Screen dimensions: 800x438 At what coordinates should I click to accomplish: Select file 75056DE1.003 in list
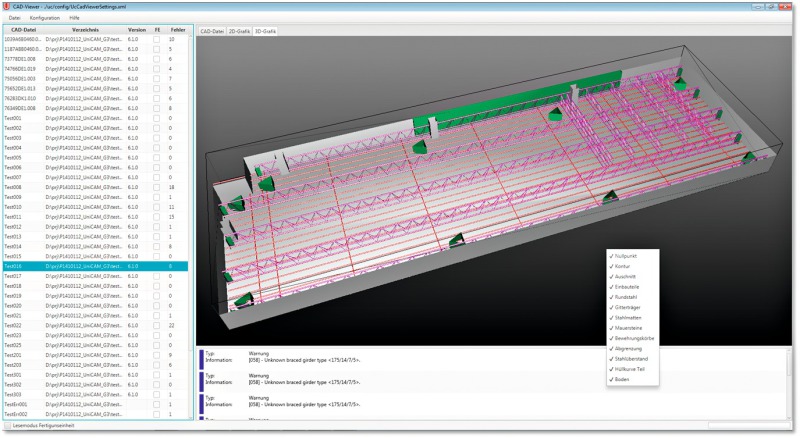pyautogui.click(x=96, y=79)
